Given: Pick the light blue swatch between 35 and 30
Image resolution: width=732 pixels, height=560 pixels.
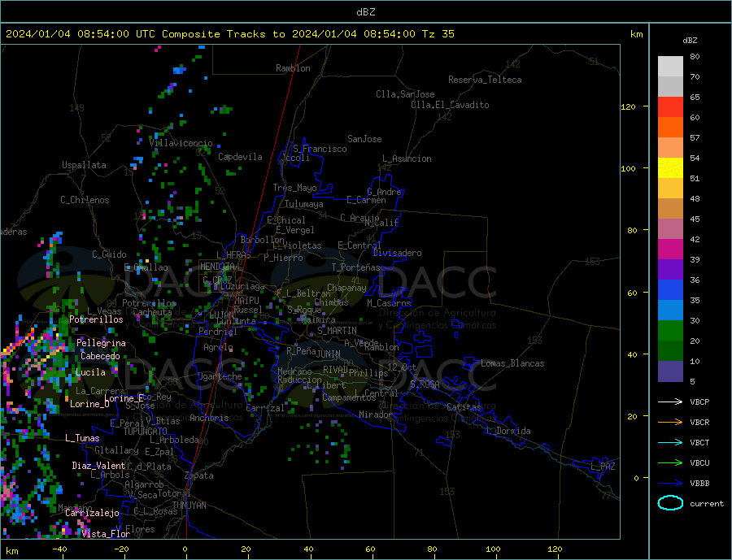Looking at the screenshot, I should [670, 310].
